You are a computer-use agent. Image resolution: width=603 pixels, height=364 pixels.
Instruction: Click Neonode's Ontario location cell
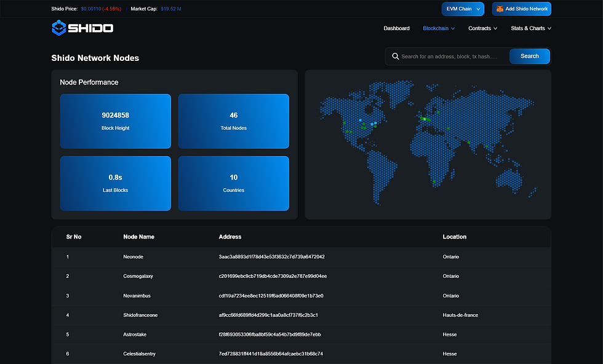point(450,257)
